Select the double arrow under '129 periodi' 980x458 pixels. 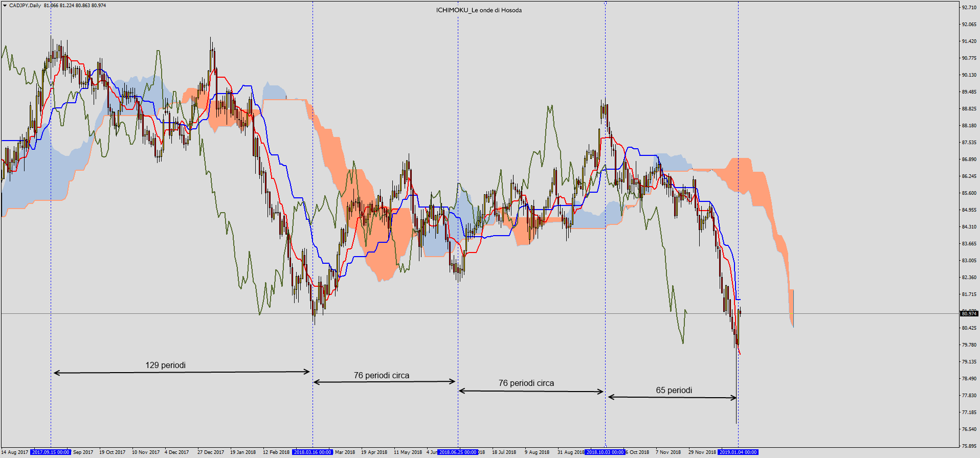tap(182, 372)
